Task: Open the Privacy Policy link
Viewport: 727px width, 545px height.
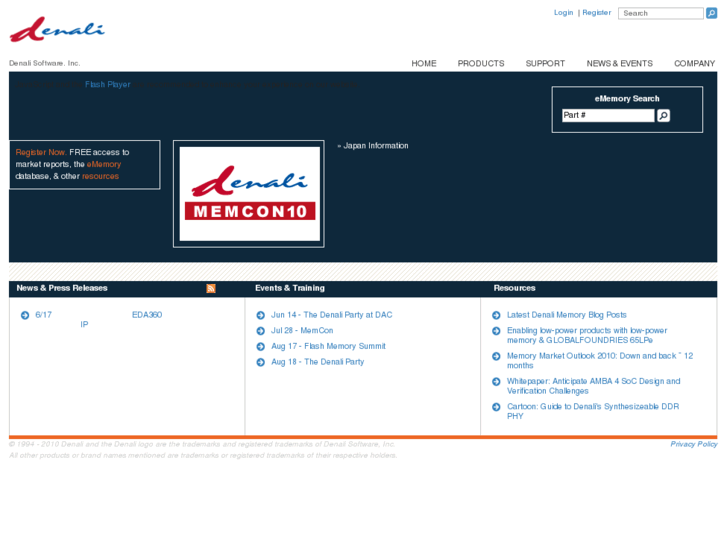Action: (x=694, y=444)
